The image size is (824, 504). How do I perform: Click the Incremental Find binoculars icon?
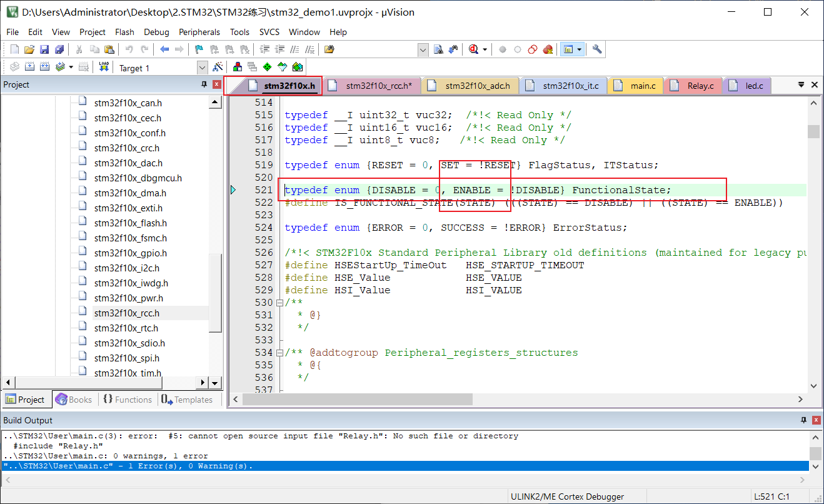tap(453, 49)
